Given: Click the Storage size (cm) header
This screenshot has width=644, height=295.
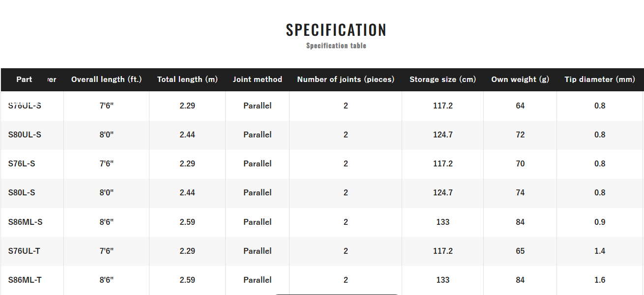Looking at the screenshot, I should (x=442, y=80).
